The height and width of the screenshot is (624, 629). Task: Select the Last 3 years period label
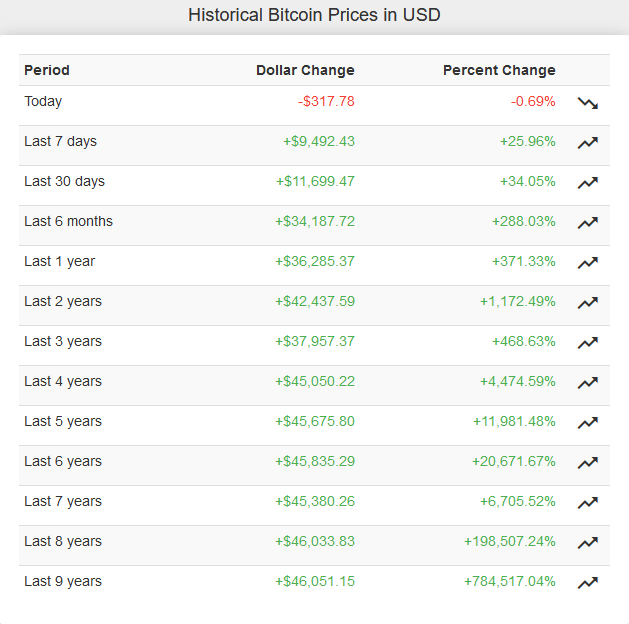coord(63,341)
